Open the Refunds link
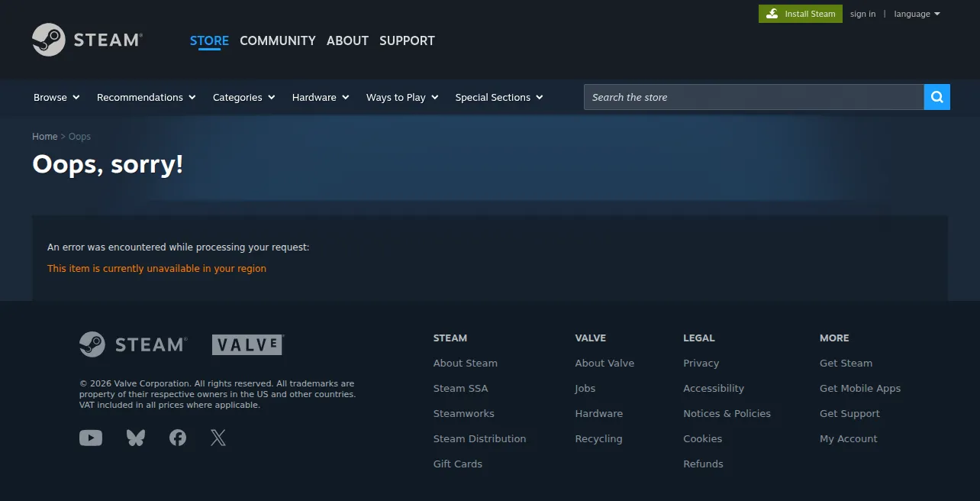980x501 pixels. [x=704, y=464]
